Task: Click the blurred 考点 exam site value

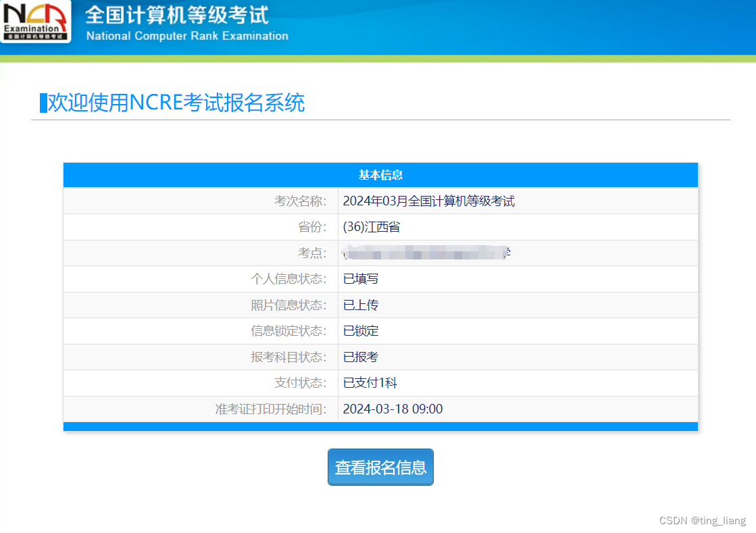Action: 422,252
